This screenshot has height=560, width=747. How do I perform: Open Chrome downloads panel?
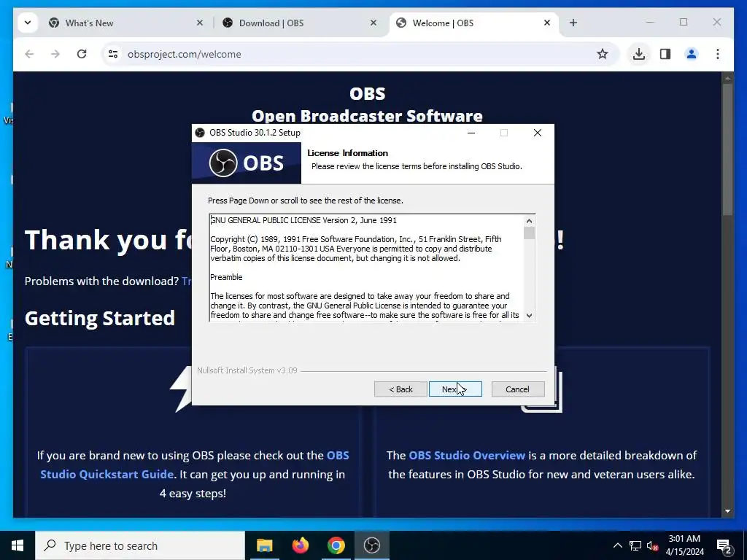(x=639, y=54)
